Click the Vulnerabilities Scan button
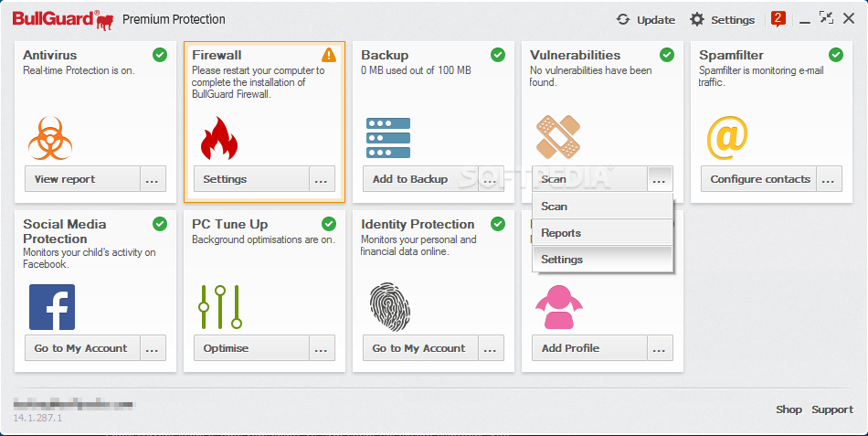868x436 pixels. click(589, 179)
